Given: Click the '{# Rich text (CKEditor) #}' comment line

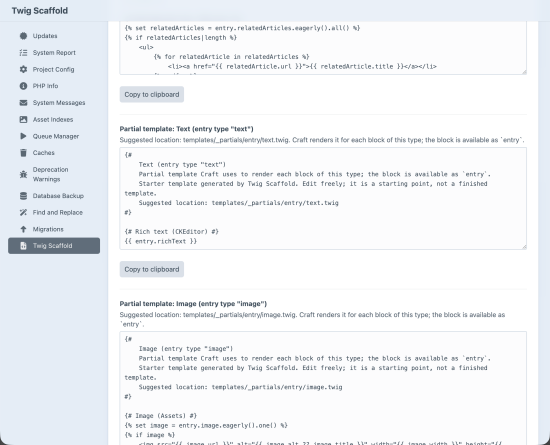Looking at the screenshot, I should coord(172,231).
